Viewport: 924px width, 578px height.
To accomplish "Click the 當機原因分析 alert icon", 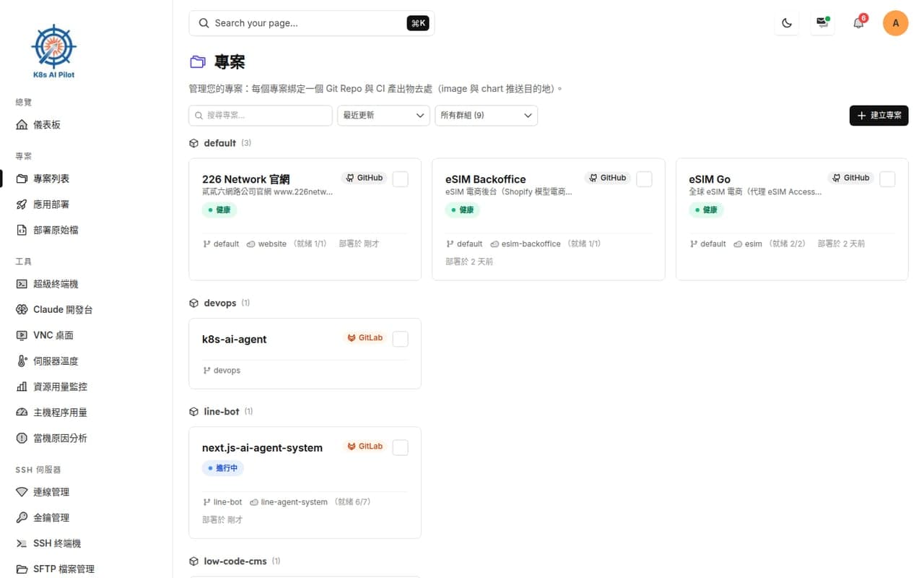I will [22, 439].
